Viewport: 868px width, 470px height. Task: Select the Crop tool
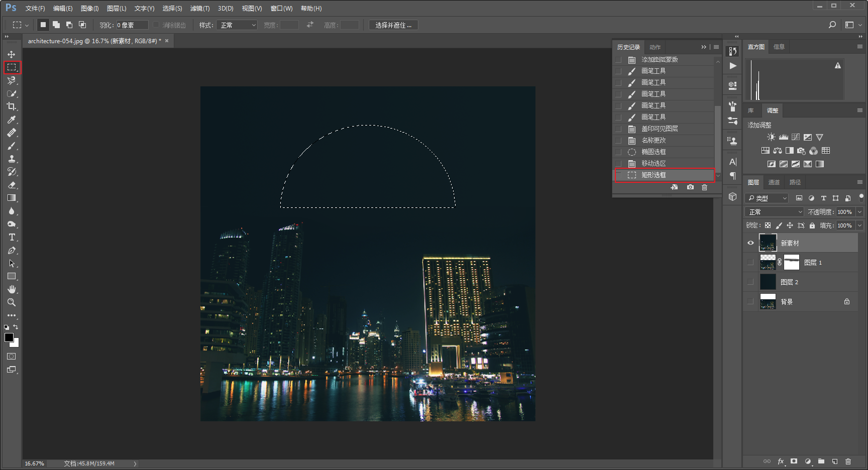[x=11, y=106]
